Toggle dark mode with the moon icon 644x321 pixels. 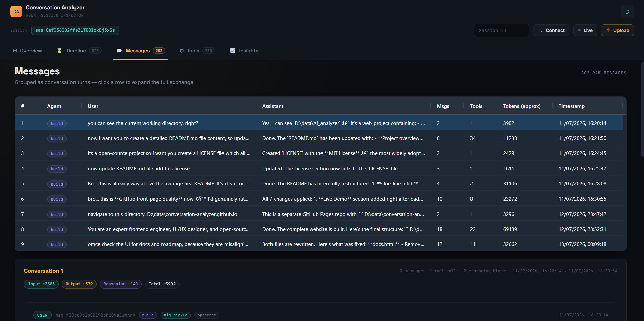(627, 12)
